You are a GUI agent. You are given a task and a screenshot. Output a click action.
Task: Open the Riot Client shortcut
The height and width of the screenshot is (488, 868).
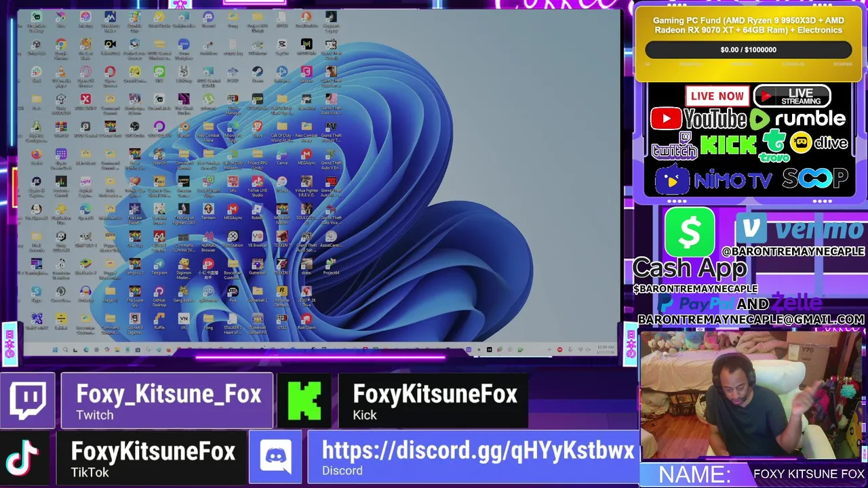tap(306, 319)
